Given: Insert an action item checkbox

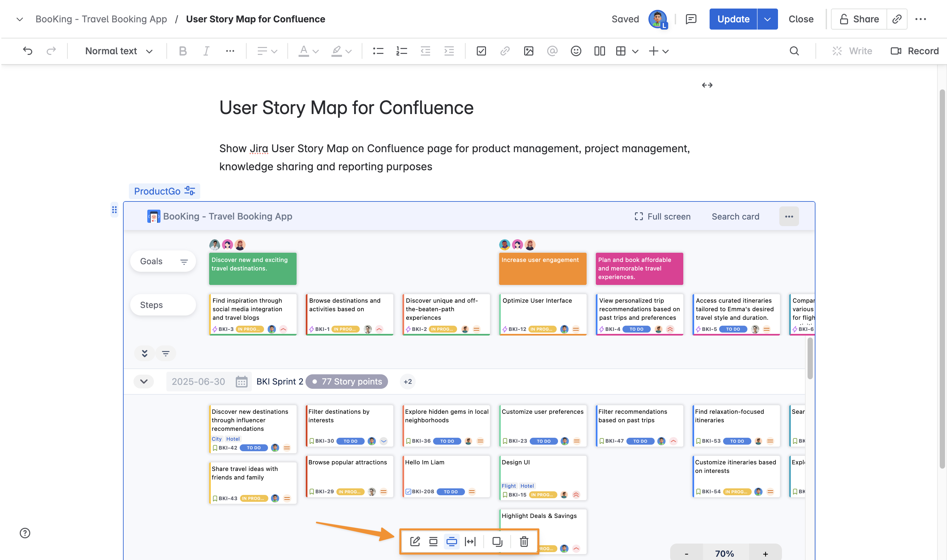Looking at the screenshot, I should point(481,51).
